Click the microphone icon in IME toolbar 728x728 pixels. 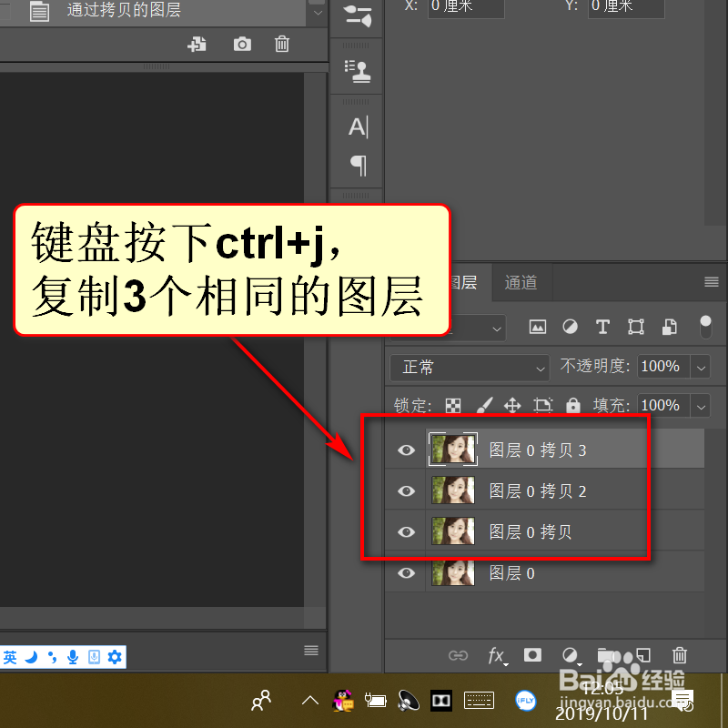click(x=73, y=657)
